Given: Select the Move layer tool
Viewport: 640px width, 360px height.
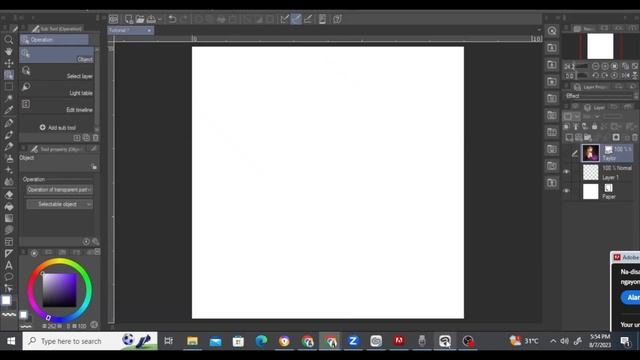Looking at the screenshot, I should (x=9, y=63).
